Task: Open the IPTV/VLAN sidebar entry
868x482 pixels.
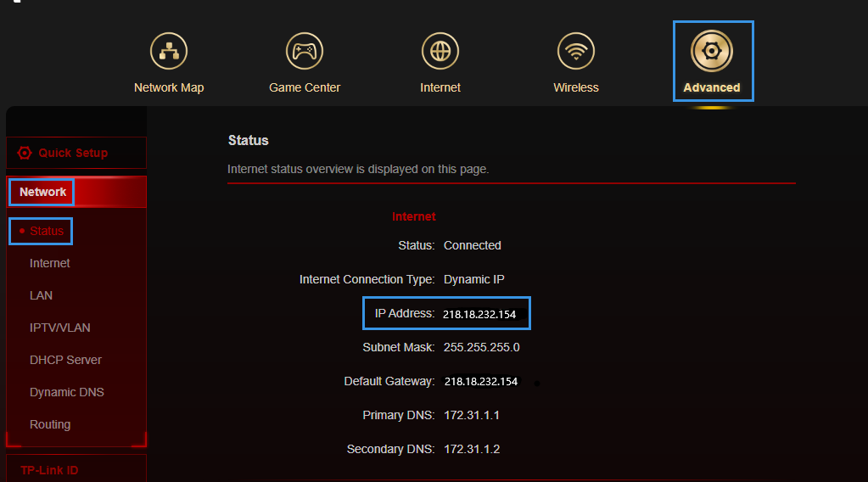Action: point(59,328)
